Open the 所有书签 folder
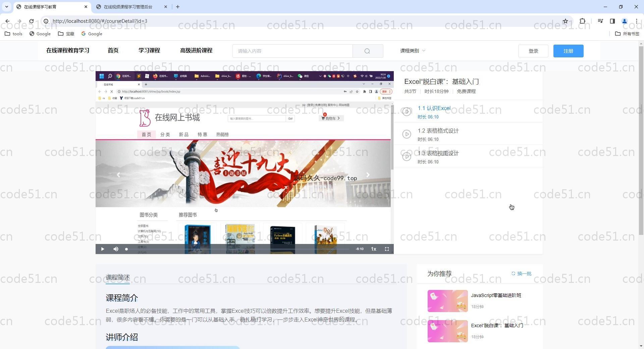Viewport: 644px width, 349px height. click(627, 34)
